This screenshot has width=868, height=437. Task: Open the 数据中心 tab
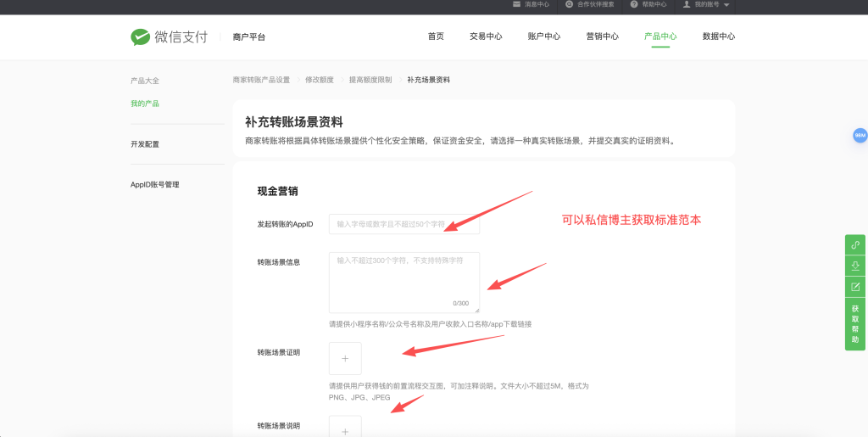[x=719, y=36]
